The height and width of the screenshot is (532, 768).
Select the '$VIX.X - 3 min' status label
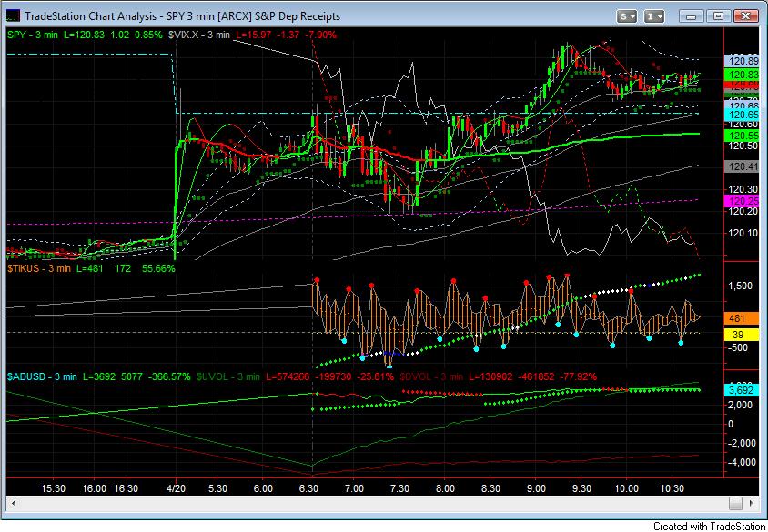pos(199,35)
